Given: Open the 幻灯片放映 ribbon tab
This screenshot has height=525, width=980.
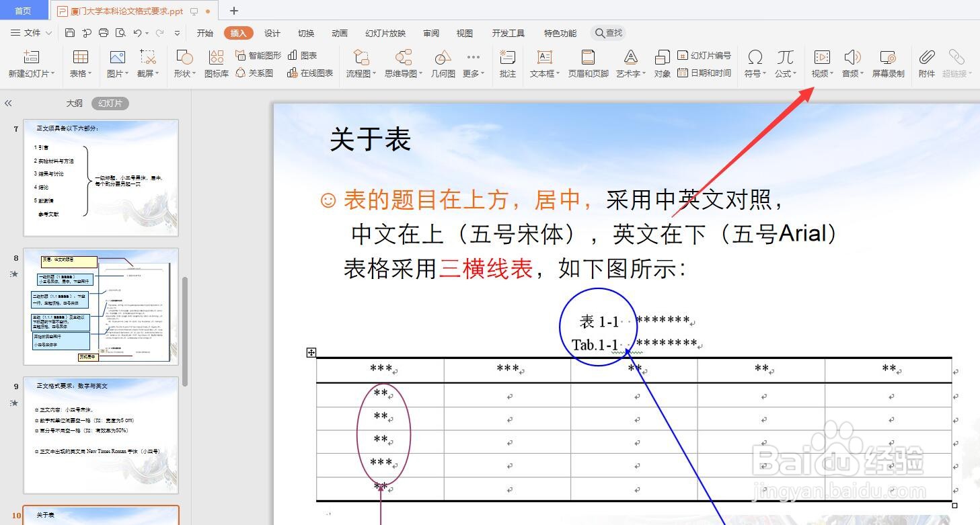Looking at the screenshot, I should (x=385, y=33).
